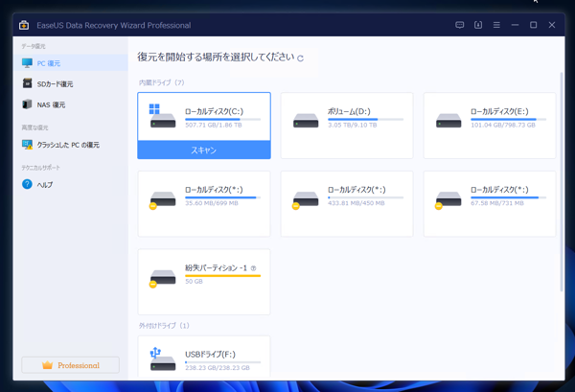Select the USBドライブ(F:) label
Viewport: 575px width, 392px height.
point(210,355)
